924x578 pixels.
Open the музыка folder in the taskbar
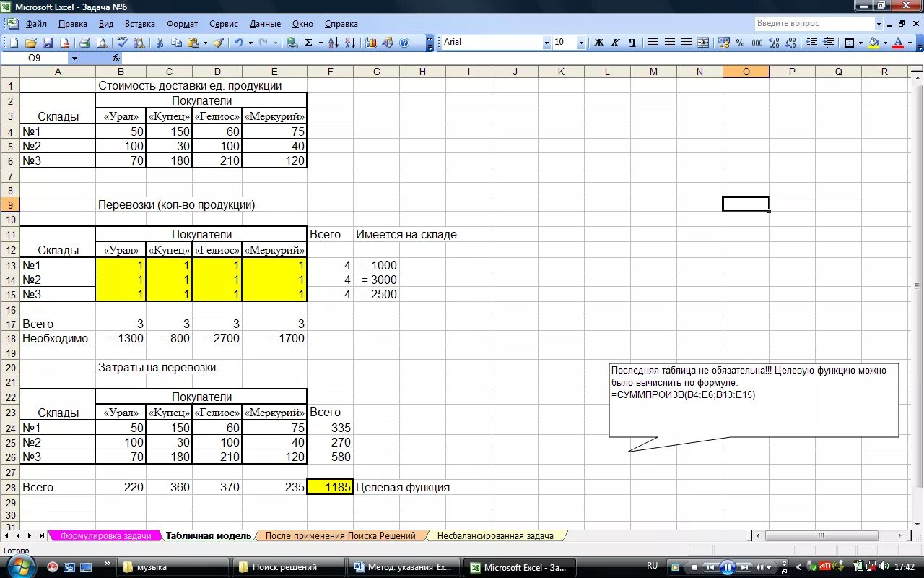[x=173, y=567]
